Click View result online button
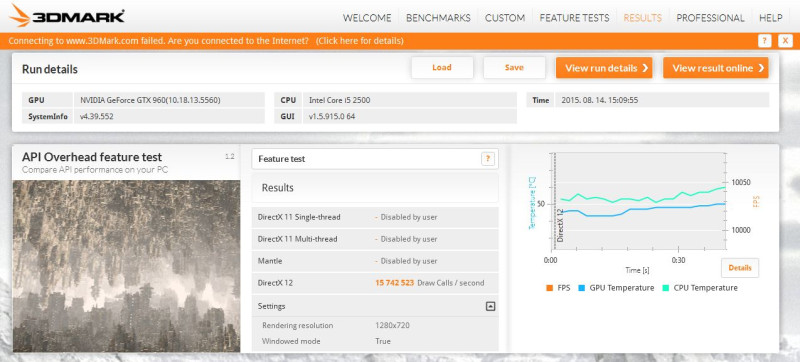Screen dimensions: 800x362 click(715, 68)
